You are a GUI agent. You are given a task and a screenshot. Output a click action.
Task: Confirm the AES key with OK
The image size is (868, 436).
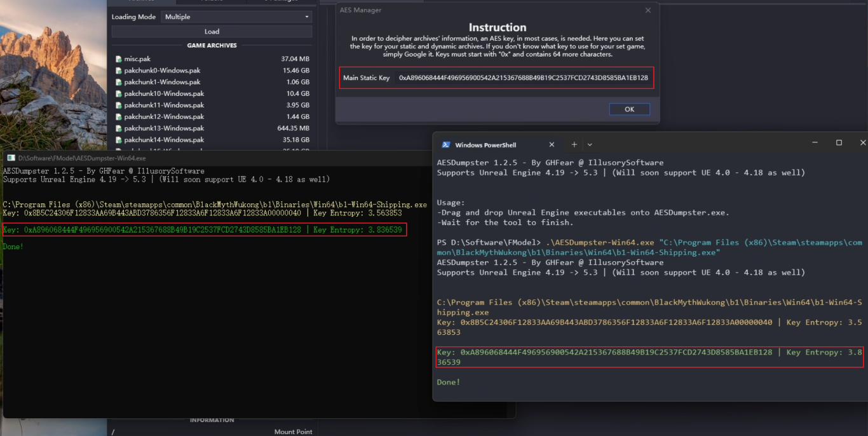point(629,109)
